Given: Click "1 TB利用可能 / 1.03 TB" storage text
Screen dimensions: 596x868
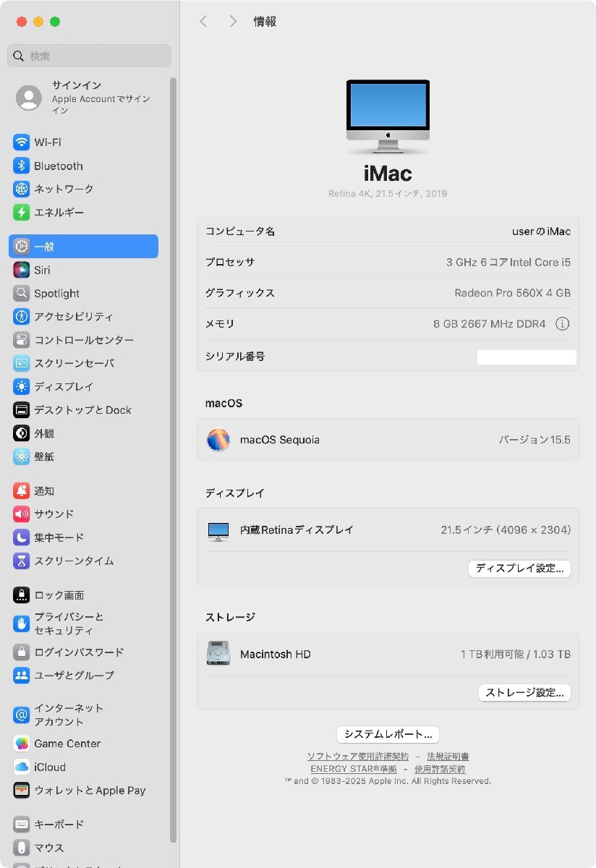Looking at the screenshot, I should tap(516, 655).
